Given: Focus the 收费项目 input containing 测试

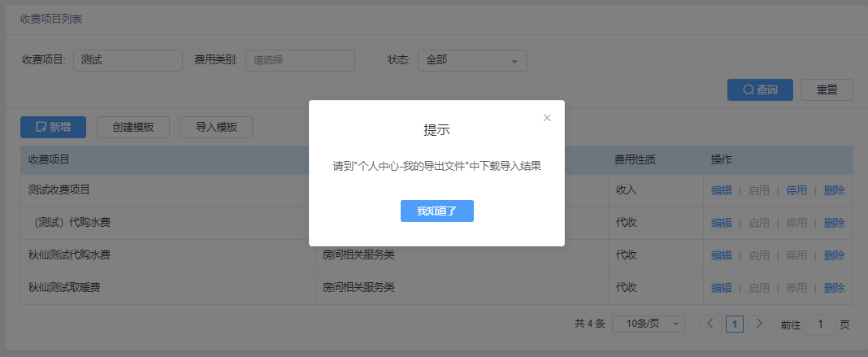Looking at the screenshot, I should point(128,60).
